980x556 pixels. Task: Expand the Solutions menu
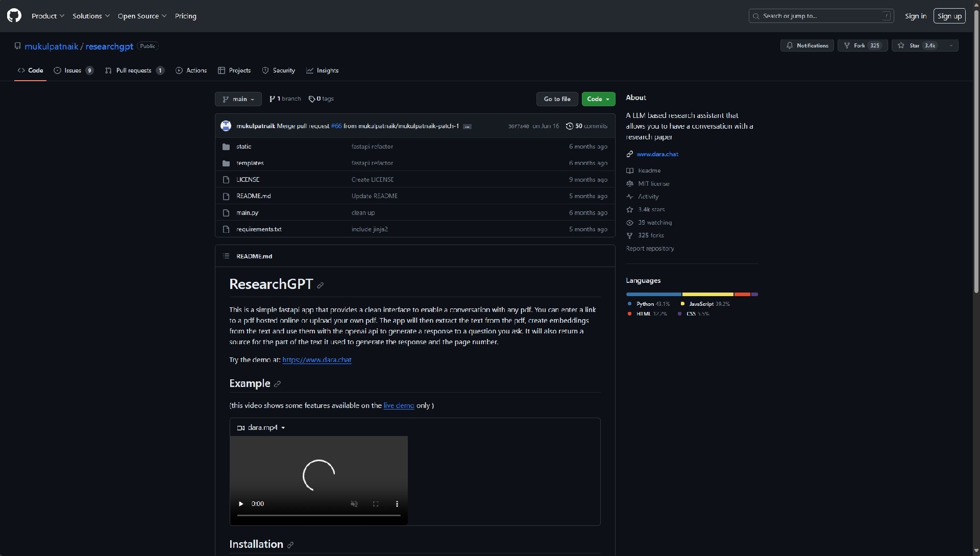[x=91, y=16]
